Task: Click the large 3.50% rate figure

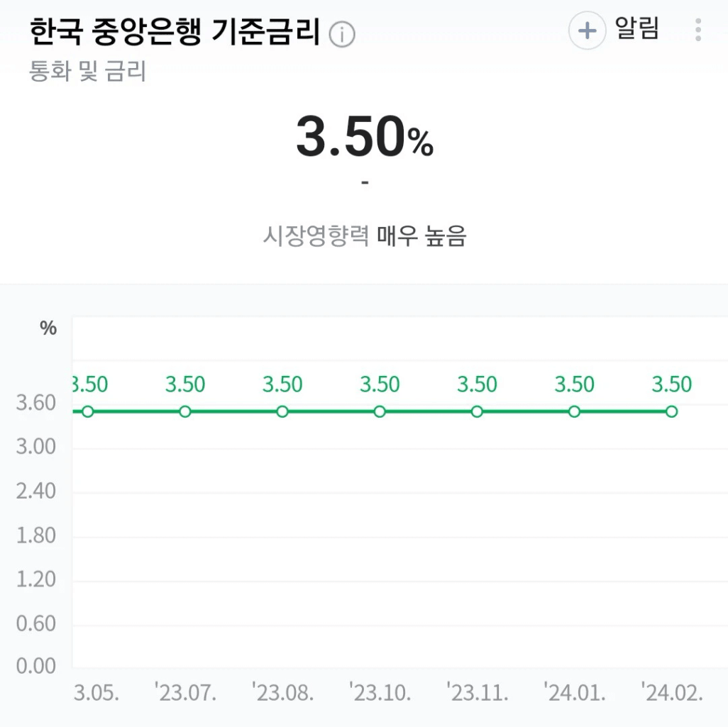Action: pos(365,136)
